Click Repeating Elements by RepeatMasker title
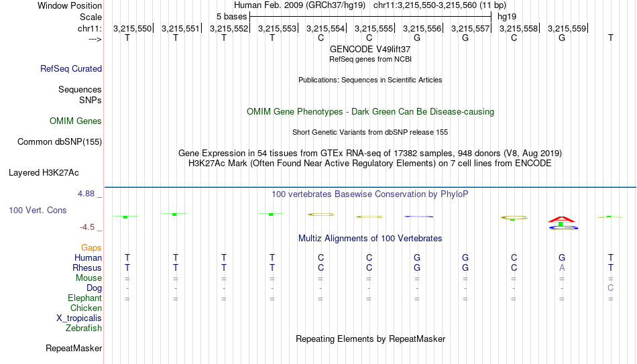The image size is (637, 364). (x=371, y=339)
